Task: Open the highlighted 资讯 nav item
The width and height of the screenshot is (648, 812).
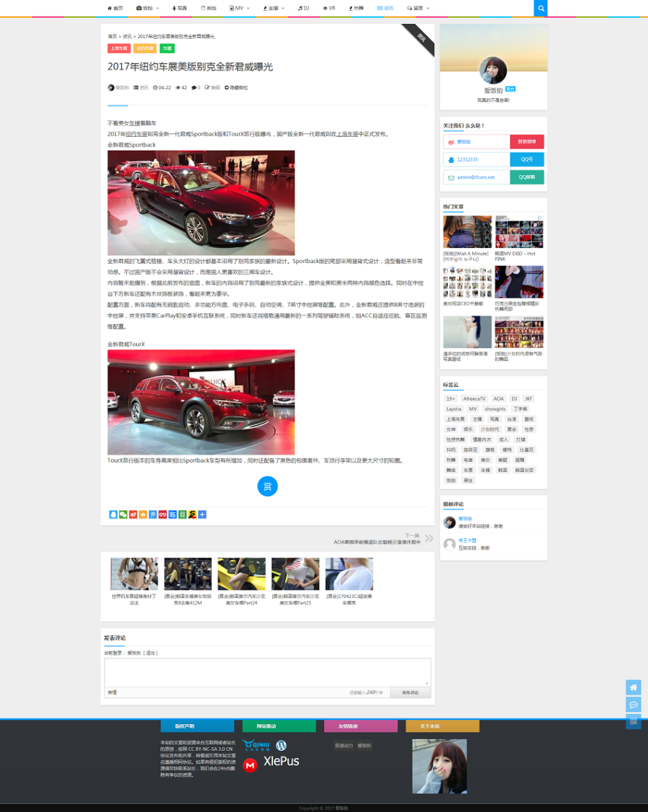Action: (386, 9)
